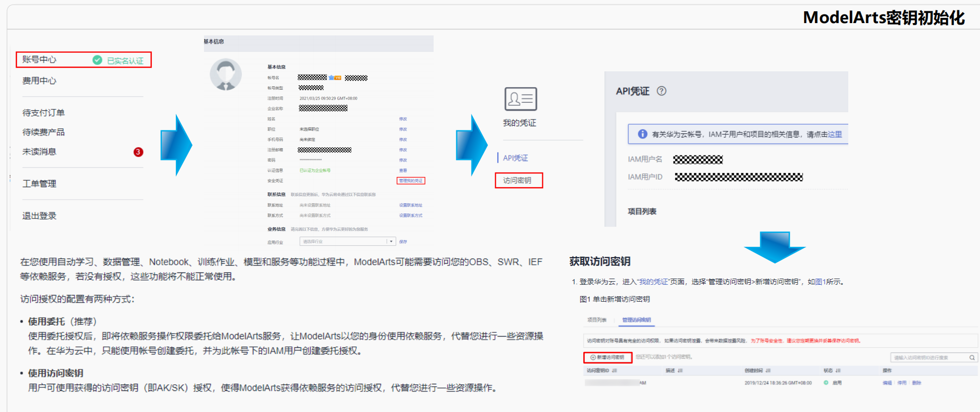
Task: Click the 已认证为企业帐号 text
Action: (315, 170)
